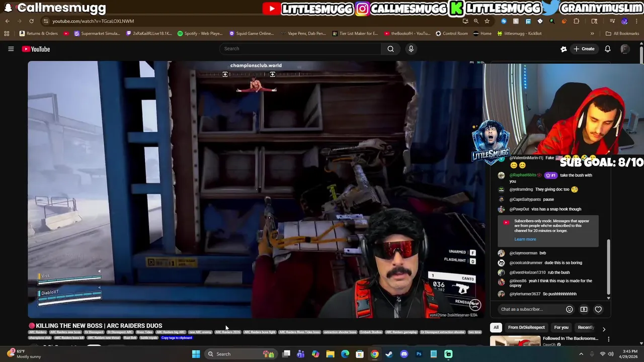Open Microsoft Edge from the taskbar
Screen dimensions: 644x362
345,354
